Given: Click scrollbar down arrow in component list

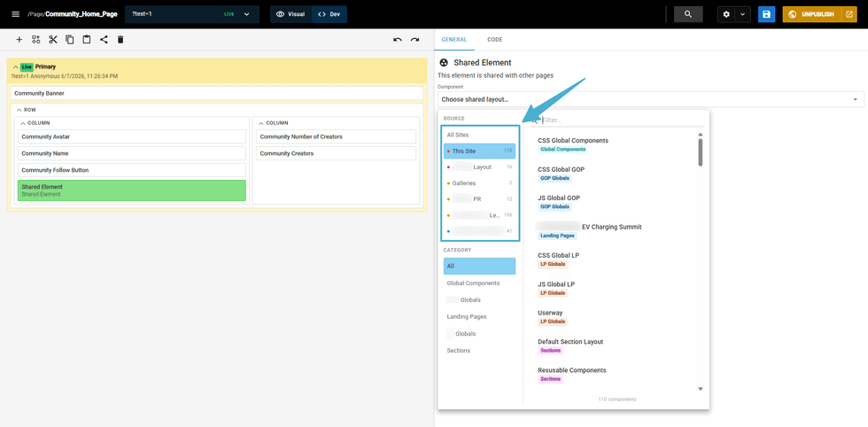Looking at the screenshot, I should pos(701,389).
